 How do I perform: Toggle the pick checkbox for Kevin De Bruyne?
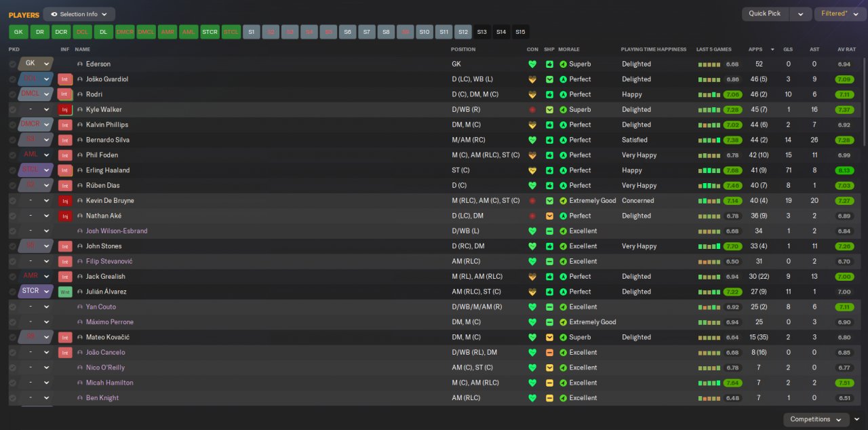(x=12, y=201)
